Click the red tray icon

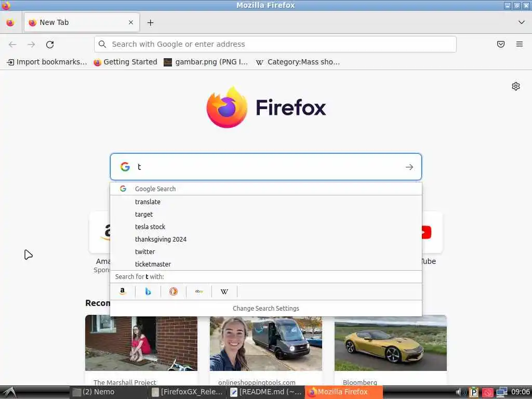(x=487, y=393)
